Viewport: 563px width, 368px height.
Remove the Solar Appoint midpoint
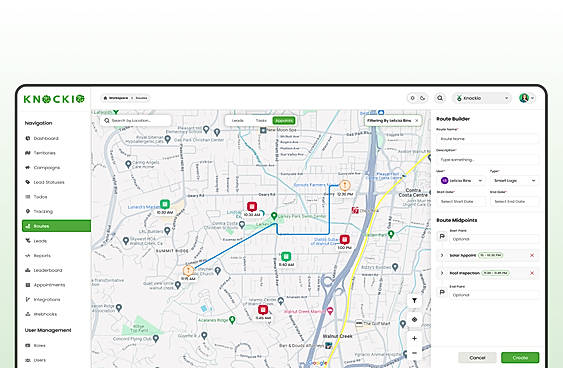pos(532,255)
